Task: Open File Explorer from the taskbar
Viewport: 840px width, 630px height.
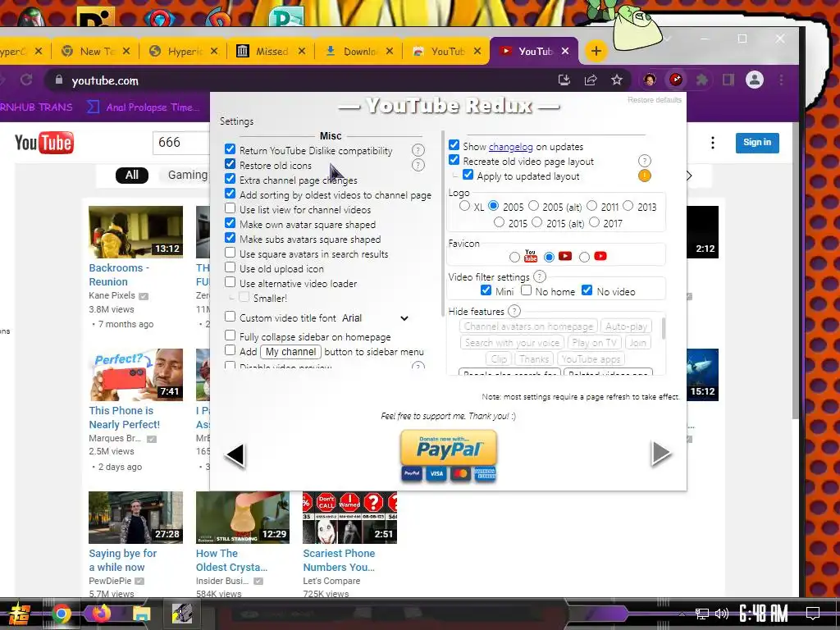Action: tap(141, 614)
